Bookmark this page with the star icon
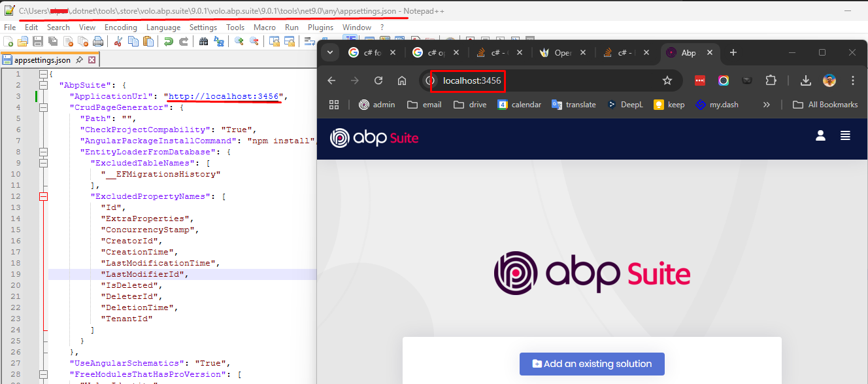This screenshot has width=868, height=384. (667, 80)
